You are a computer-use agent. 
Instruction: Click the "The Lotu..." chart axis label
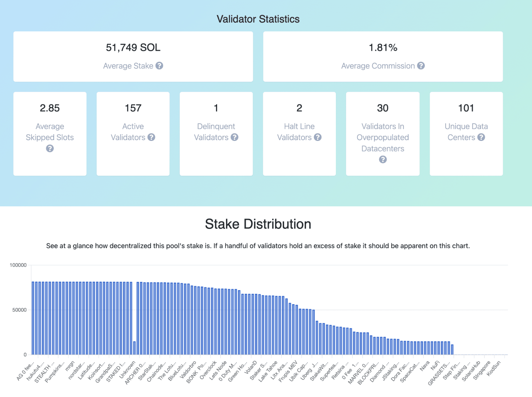click(167, 371)
